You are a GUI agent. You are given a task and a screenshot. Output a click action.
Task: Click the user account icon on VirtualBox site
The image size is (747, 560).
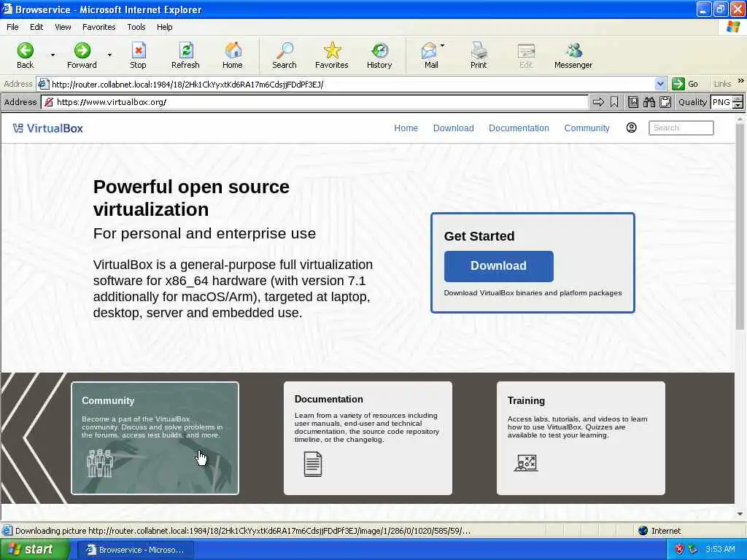pos(631,128)
